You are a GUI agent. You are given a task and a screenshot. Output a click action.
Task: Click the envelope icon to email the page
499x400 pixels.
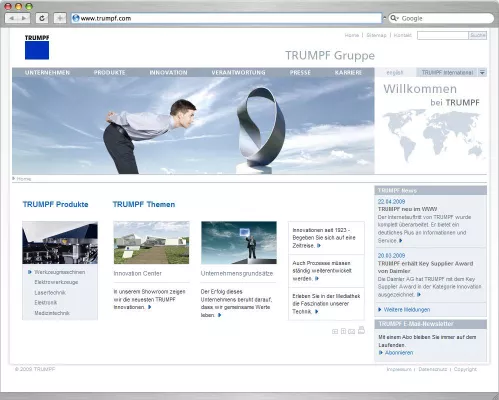pyautogui.click(x=351, y=331)
